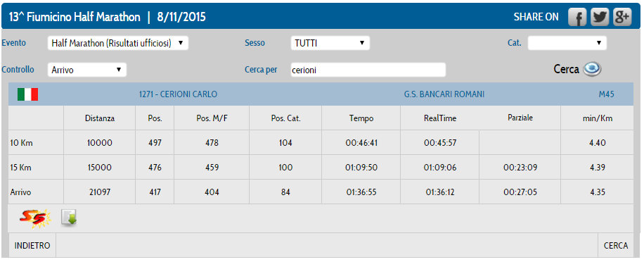Image resolution: width=644 pixels, height=262 pixels.
Task: Open the Evento Half Marathon dropdown
Action: (x=118, y=43)
